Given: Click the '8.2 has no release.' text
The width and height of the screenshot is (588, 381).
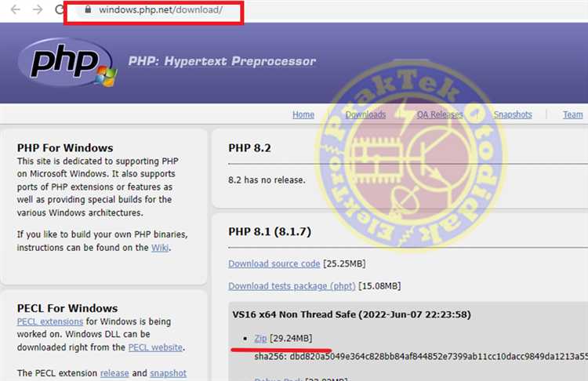Looking at the screenshot, I should coord(267,180).
